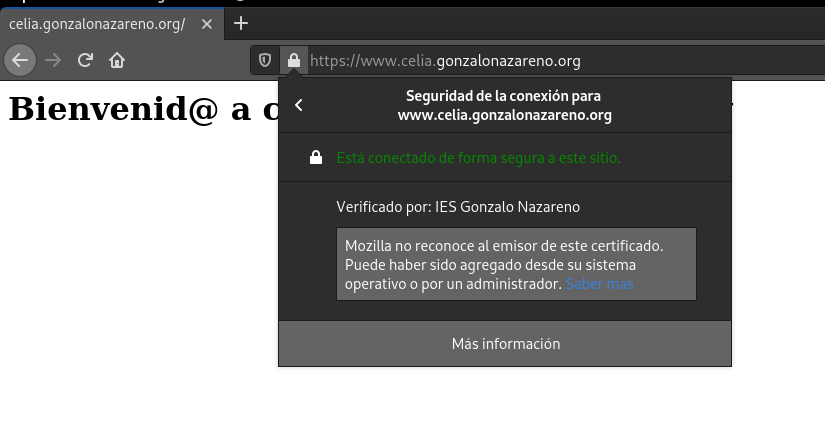This screenshot has height=441, width=825.
Task: Follow the "Saber más" link
Action: [x=599, y=284]
